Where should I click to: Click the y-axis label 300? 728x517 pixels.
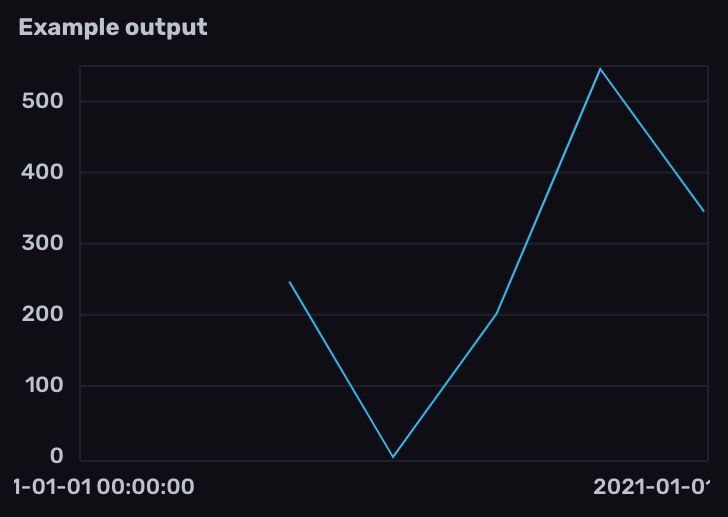[x=42, y=243]
